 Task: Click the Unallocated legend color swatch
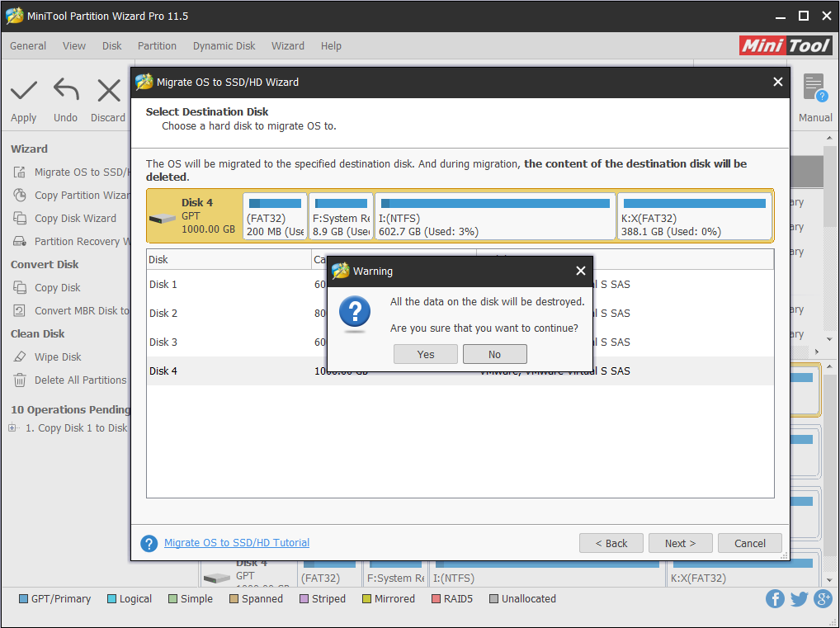(x=493, y=599)
